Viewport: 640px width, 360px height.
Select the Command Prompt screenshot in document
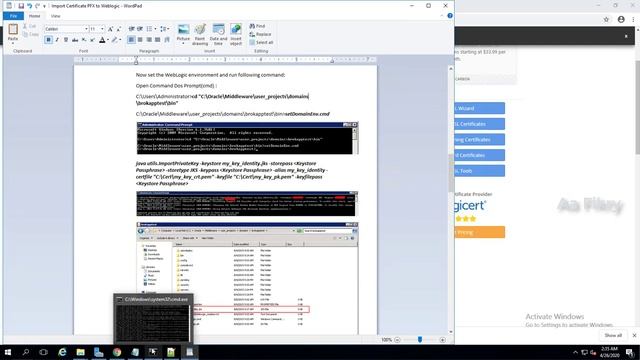tap(247, 138)
